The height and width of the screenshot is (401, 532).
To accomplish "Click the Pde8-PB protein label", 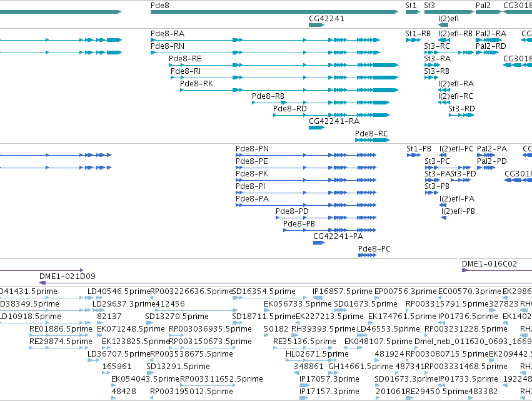I will point(299,224).
